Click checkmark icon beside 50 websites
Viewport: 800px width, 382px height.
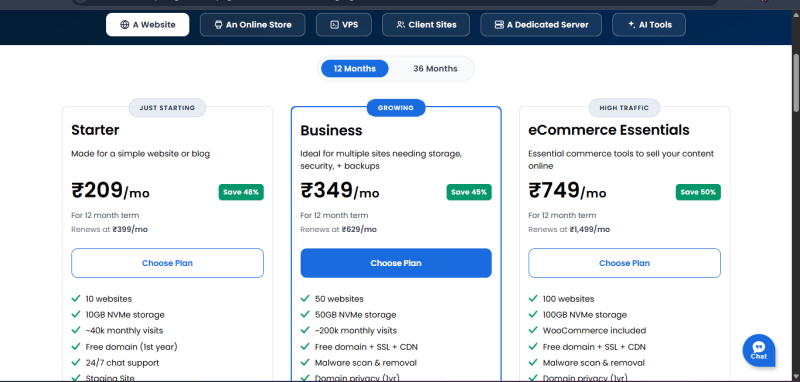point(305,298)
